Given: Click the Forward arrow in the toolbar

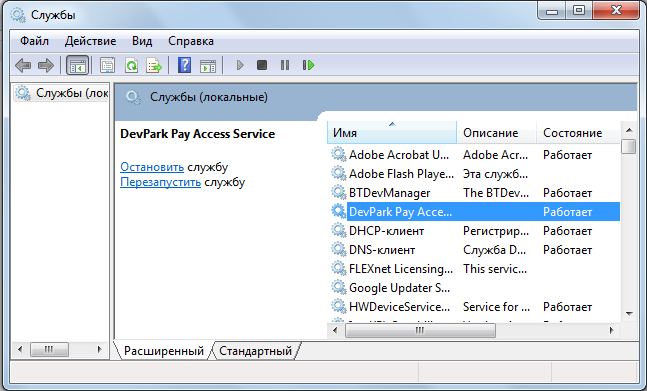Looking at the screenshot, I should pyautogui.click(x=46, y=65).
